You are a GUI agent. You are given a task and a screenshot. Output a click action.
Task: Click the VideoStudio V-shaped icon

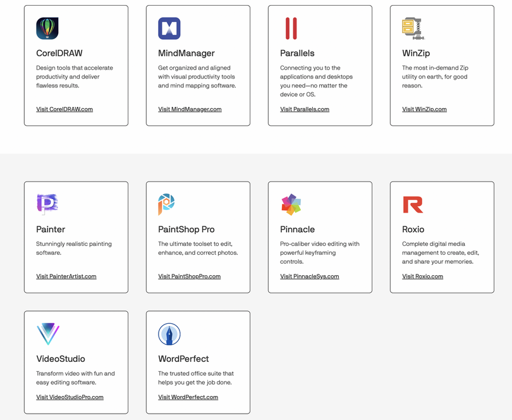(x=48, y=334)
